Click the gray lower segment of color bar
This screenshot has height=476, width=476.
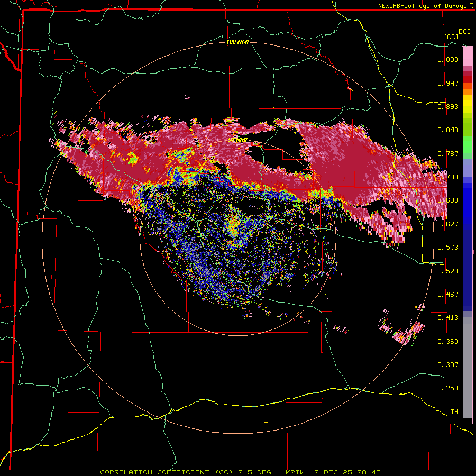pos(467,368)
